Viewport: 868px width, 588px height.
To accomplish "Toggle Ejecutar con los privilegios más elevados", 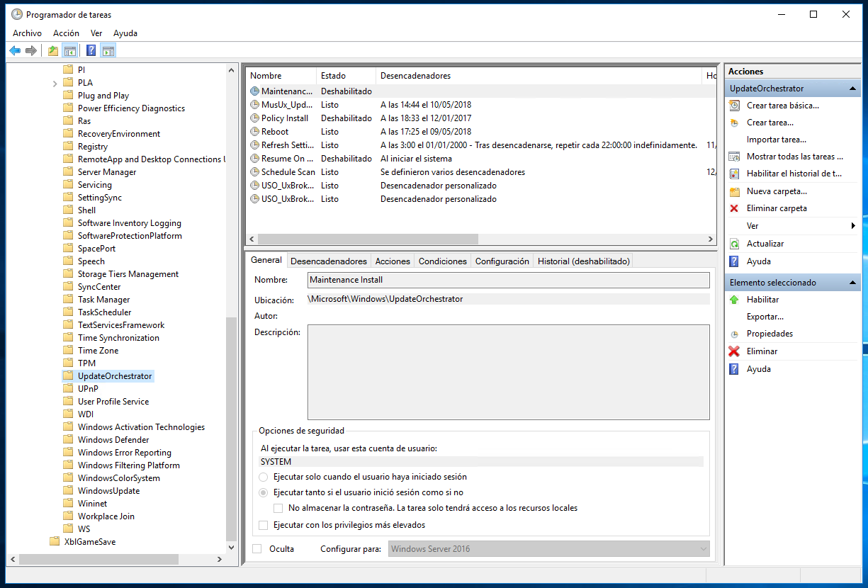I will pyautogui.click(x=264, y=525).
